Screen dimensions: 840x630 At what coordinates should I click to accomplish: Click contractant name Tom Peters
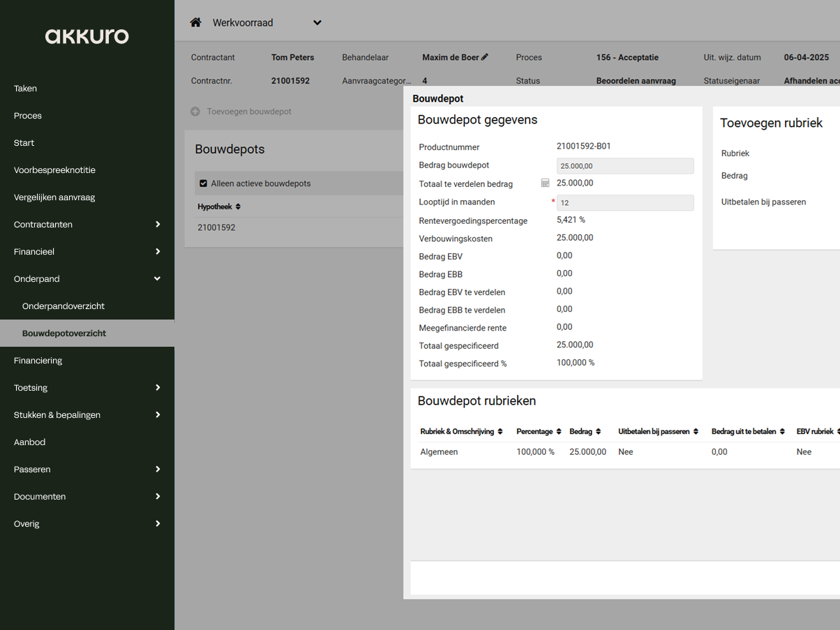pos(293,57)
